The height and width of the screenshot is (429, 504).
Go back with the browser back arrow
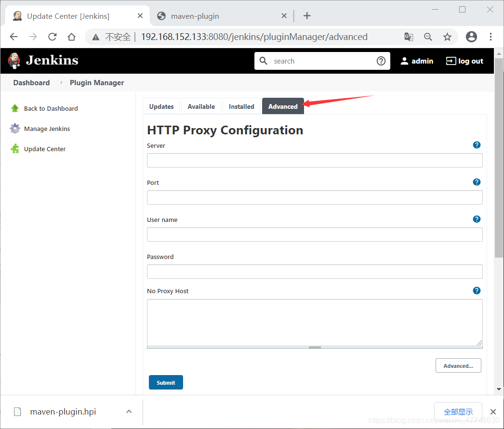[14, 37]
